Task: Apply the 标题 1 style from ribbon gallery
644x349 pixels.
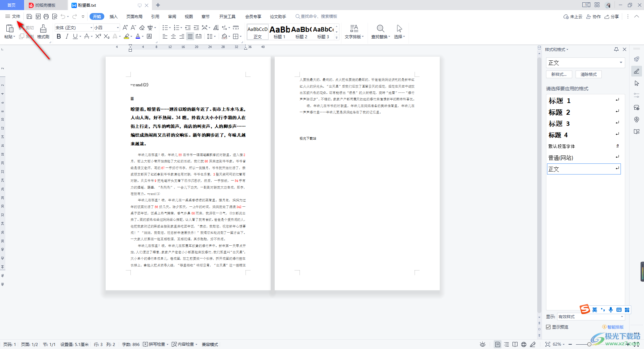Action: pyautogui.click(x=279, y=32)
